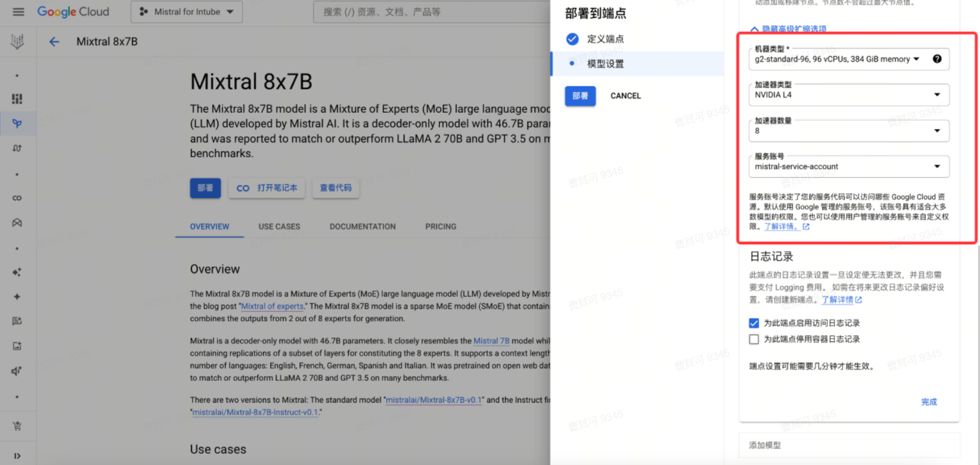980x465 pixels.
Task: Open the Vertex AI dashboard sidebar icon
Action: point(17,99)
